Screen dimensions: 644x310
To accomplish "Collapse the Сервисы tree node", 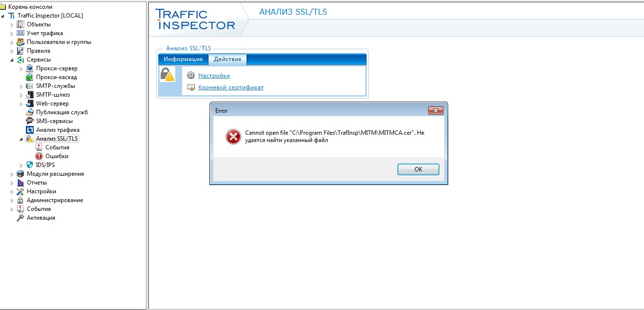I will tap(12, 60).
